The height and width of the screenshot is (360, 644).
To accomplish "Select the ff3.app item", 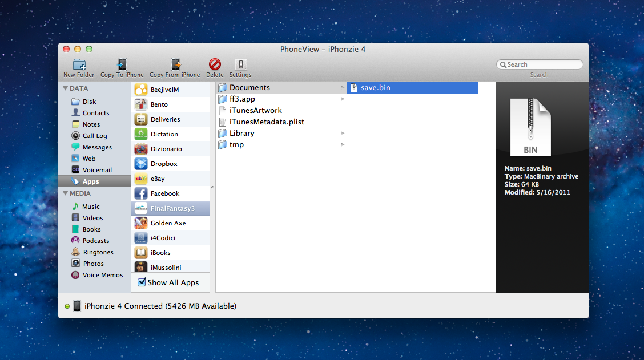I will (281, 99).
